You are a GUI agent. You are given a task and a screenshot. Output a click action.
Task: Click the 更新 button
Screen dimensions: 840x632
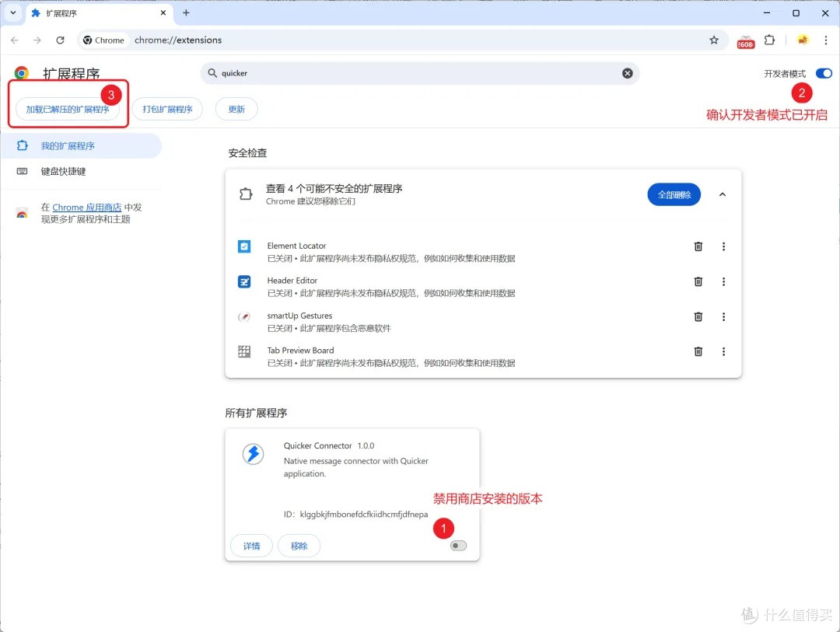(x=236, y=110)
